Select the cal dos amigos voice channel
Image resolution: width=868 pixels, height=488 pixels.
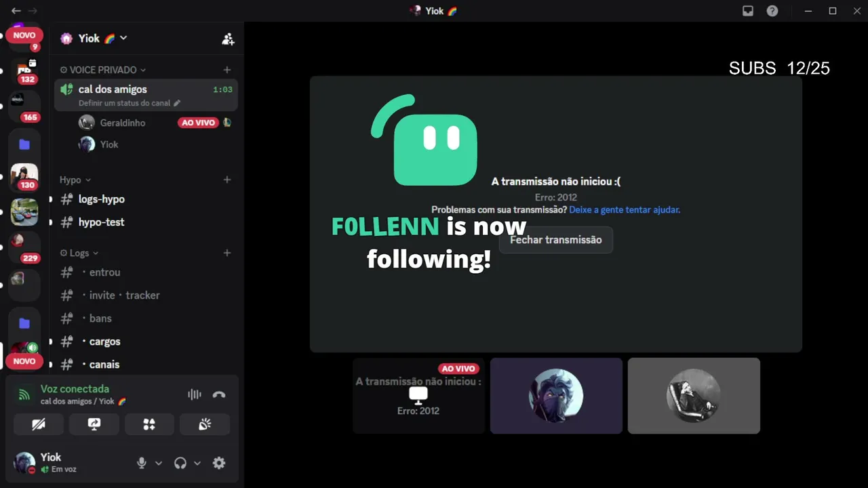click(146, 95)
